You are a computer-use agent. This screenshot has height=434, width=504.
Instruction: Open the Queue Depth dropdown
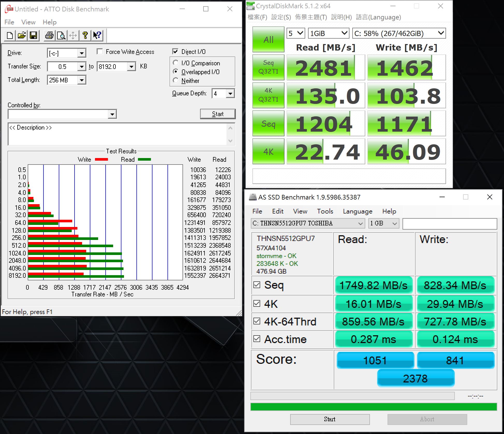(x=230, y=94)
